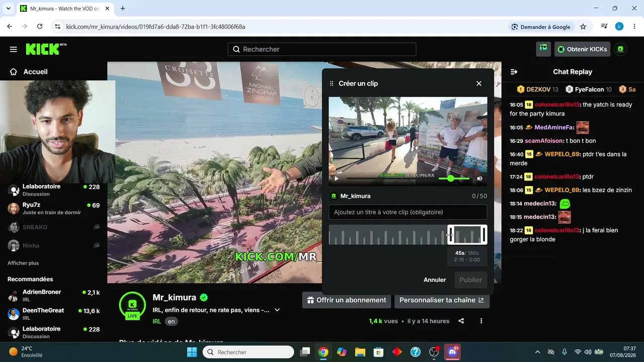
Task: Open AdrienBroner recommended channel
Action: coord(53,295)
